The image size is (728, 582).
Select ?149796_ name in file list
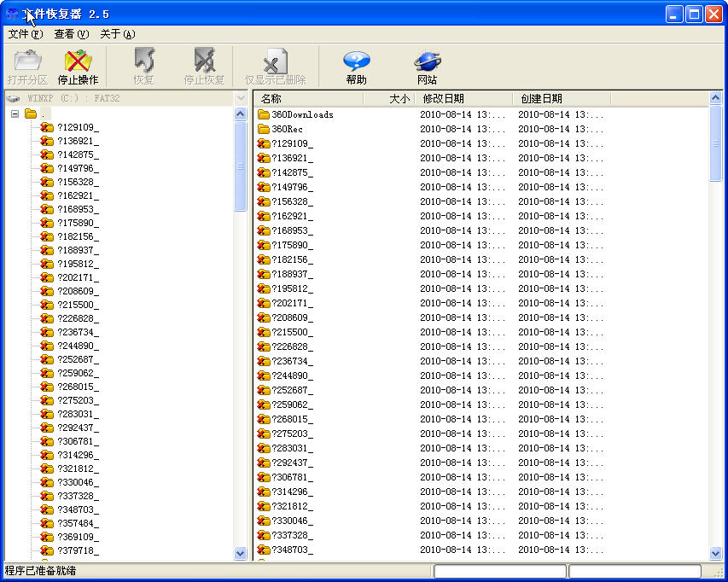(x=293, y=187)
